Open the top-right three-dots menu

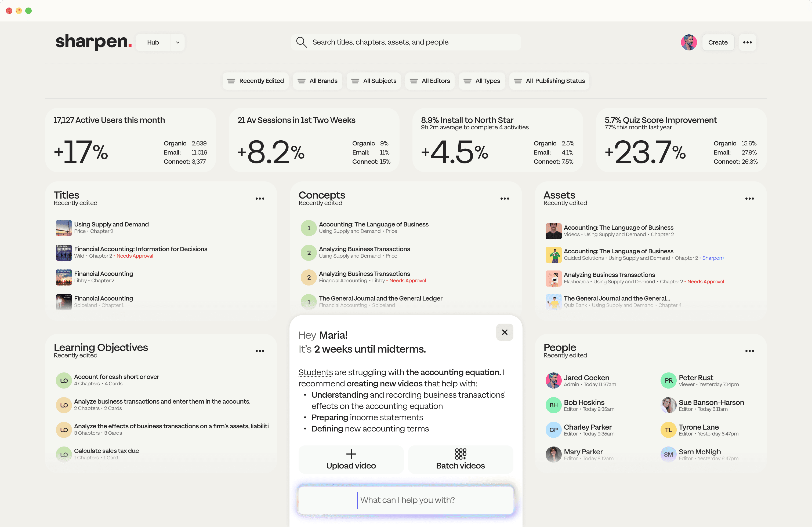(x=747, y=42)
